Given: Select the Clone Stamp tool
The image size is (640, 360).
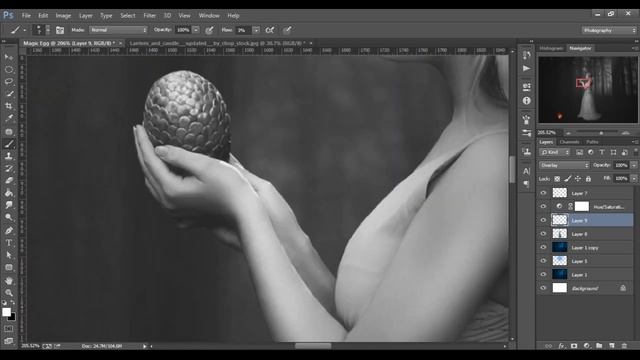Looking at the screenshot, I should 9,156.
